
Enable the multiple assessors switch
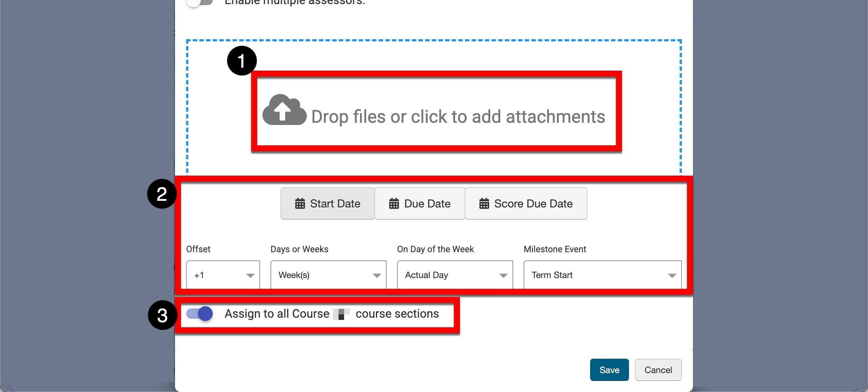[x=200, y=2]
